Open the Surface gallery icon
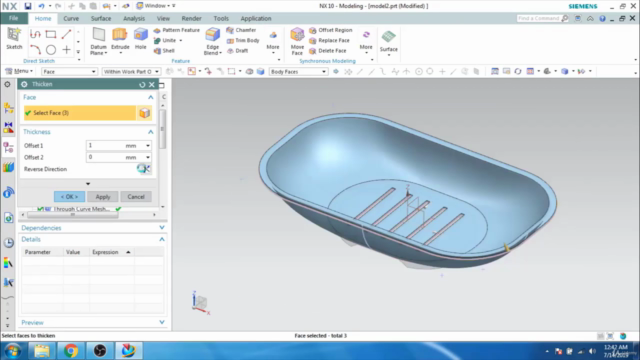Screen dimensions: 640x360 click(388, 37)
